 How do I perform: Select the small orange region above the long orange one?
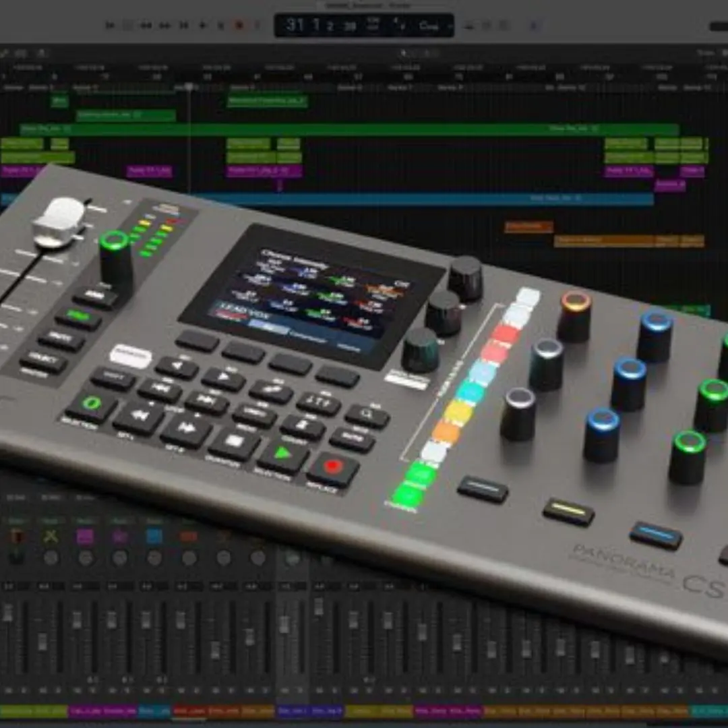click(528, 227)
